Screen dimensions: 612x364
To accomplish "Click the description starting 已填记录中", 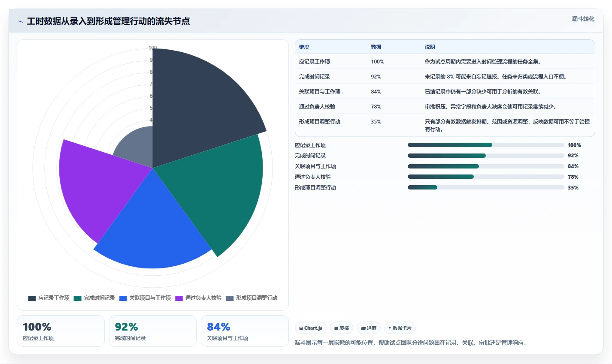I will 483,92.
